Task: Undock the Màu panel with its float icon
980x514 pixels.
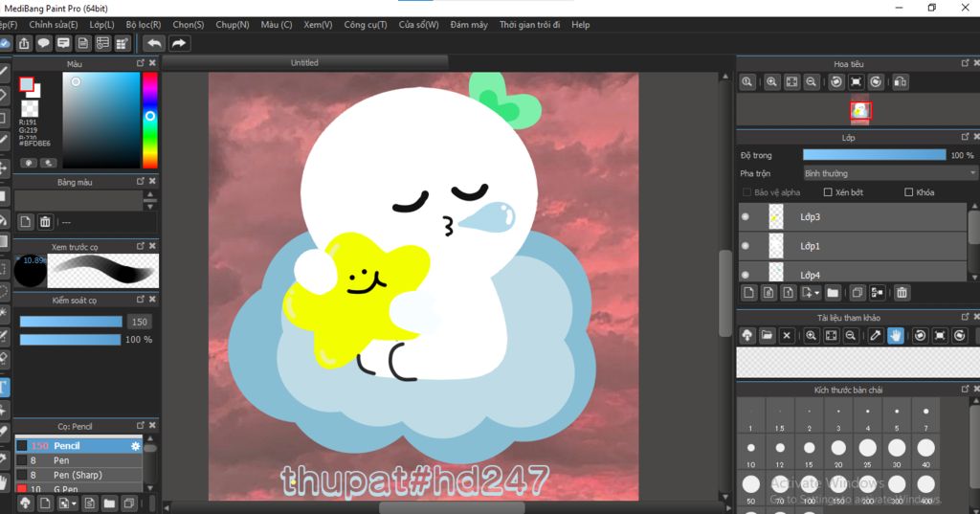Action: [140, 63]
